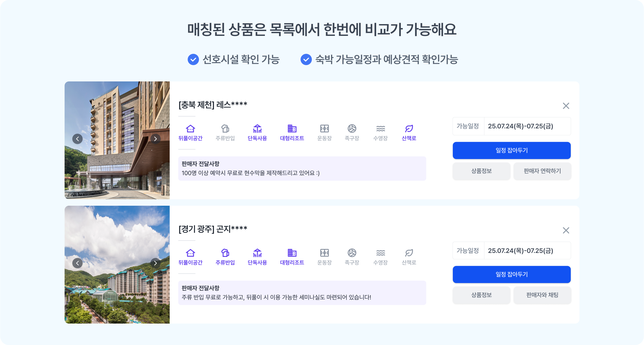Click the 운동장 field icon in the 광주 listing
This screenshot has height=345, width=644.
coord(324,253)
